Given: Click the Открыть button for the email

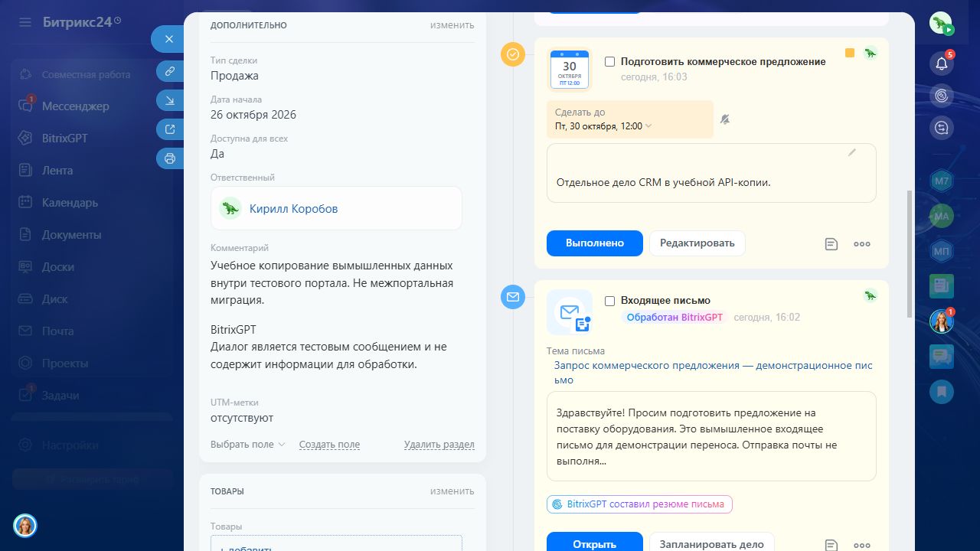Looking at the screenshot, I should tap(594, 542).
